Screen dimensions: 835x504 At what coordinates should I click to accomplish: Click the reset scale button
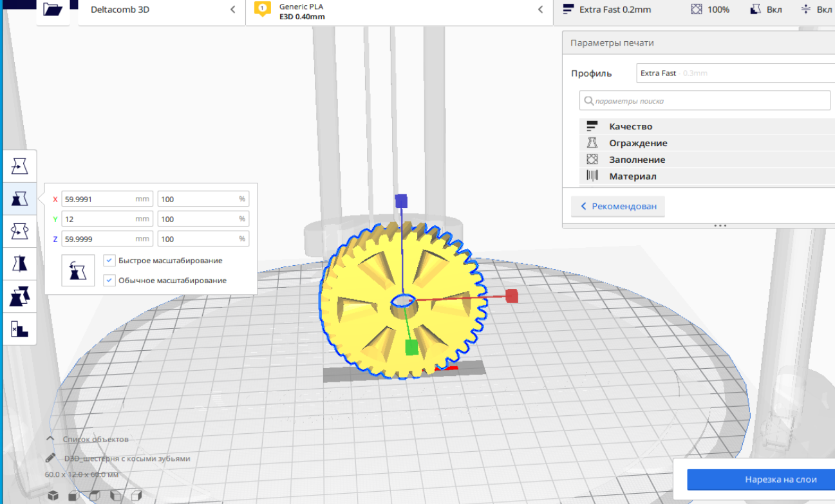[78, 270]
